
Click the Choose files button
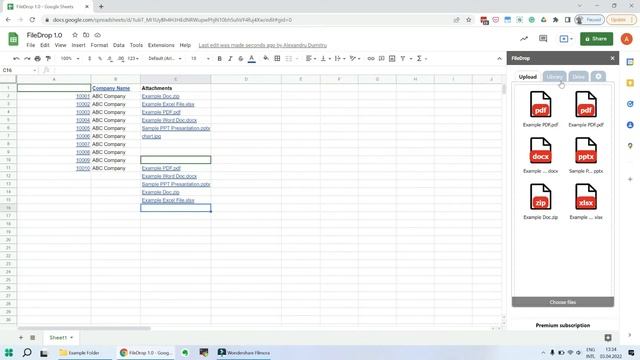(562, 302)
